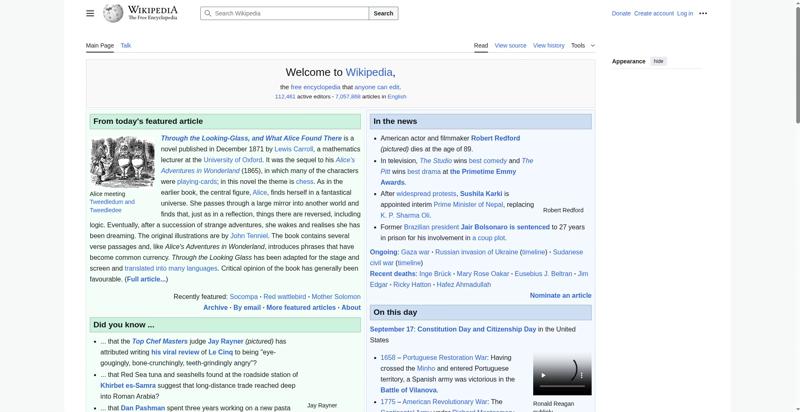Open the Inge Brück link
This screenshot has width=800, height=412.
(x=435, y=274)
